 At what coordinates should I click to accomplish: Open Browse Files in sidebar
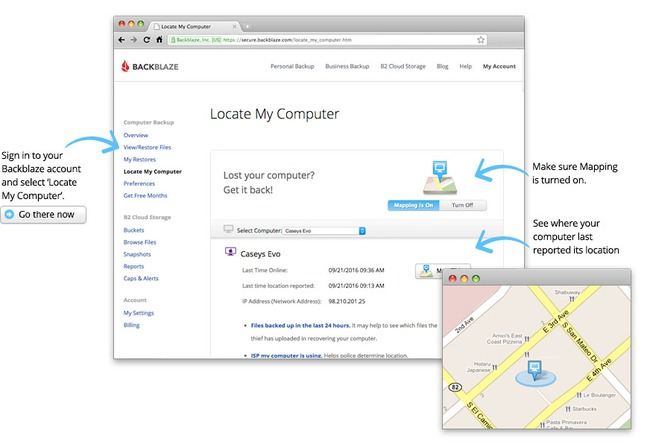point(140,242)
